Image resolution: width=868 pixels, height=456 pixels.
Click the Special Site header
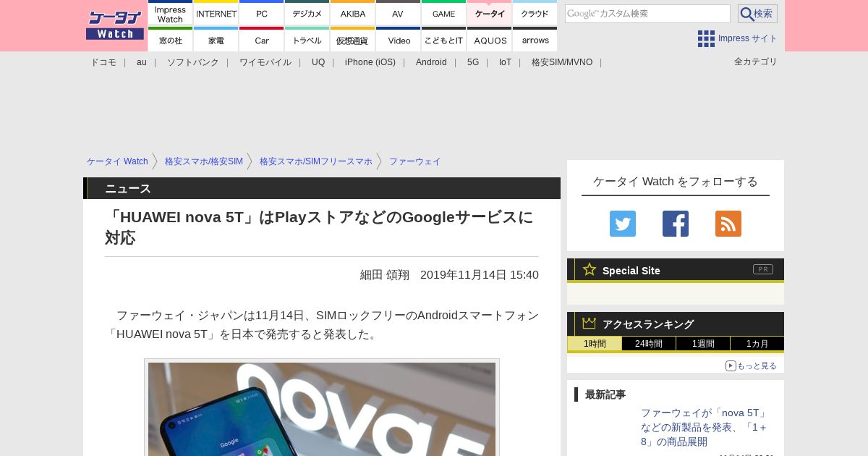pyautogui.click(x=676, y=270)
